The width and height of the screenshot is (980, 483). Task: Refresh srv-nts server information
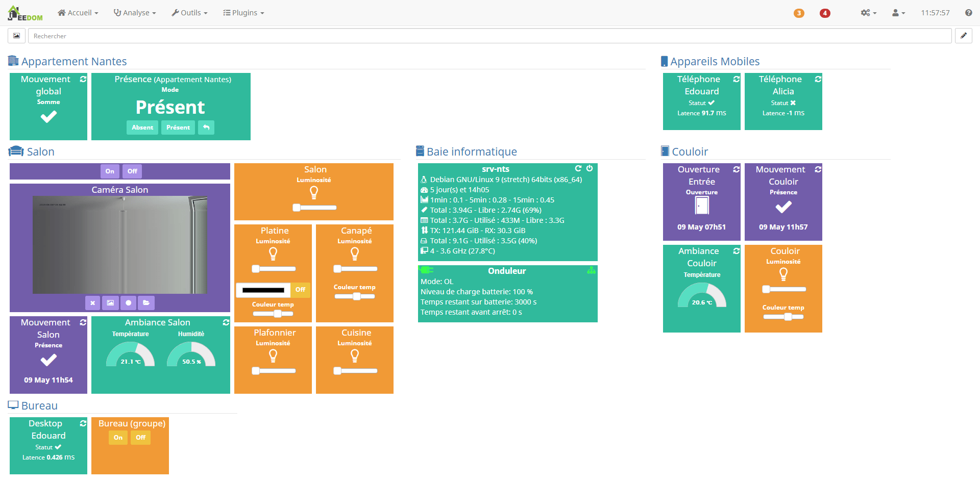click(578, 168)
